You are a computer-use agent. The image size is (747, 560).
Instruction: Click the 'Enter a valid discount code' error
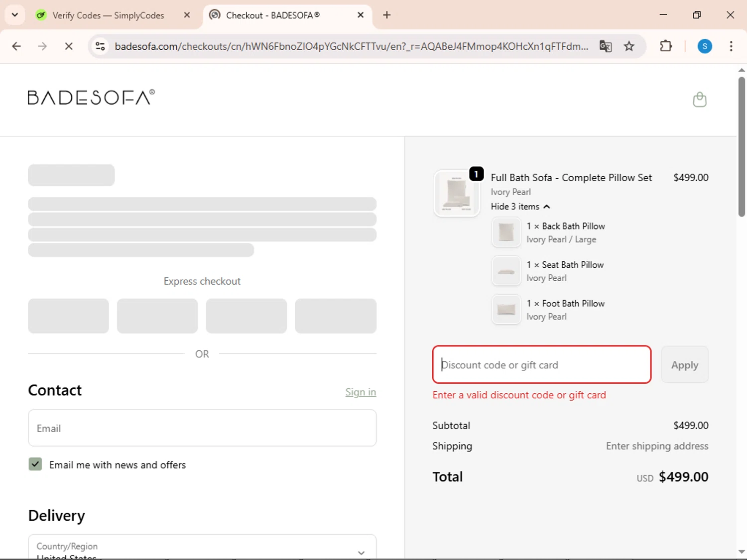pos(519,395)
